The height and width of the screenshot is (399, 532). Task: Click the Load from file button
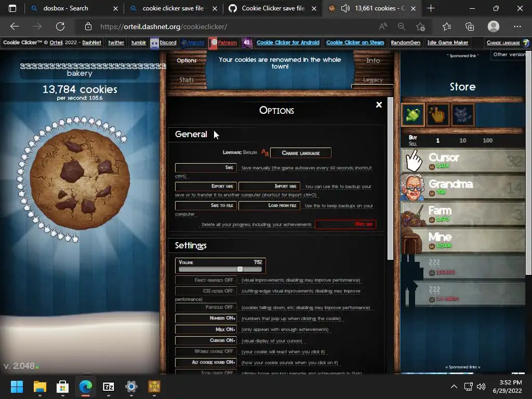tap(269, 205)
